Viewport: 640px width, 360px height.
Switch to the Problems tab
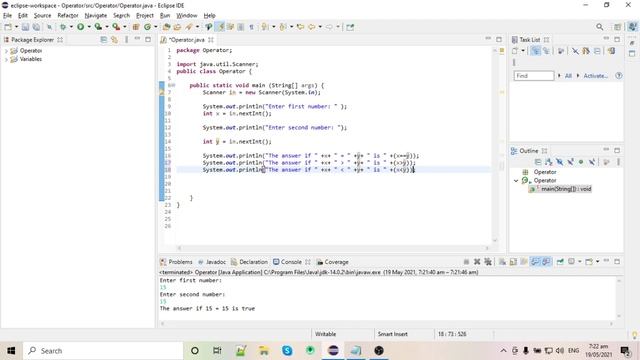(x=176, y=262)
